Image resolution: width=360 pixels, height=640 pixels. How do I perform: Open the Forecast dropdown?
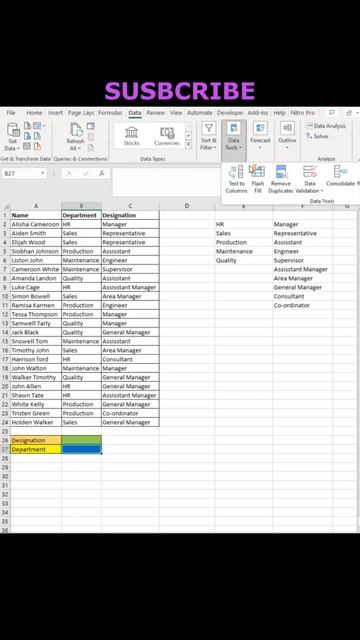[x=260, y=136]
